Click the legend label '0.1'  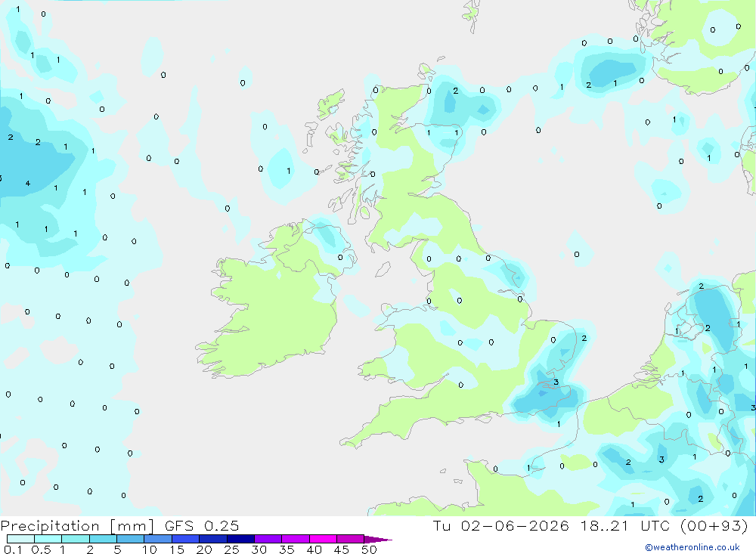click(x=13, y=549)
